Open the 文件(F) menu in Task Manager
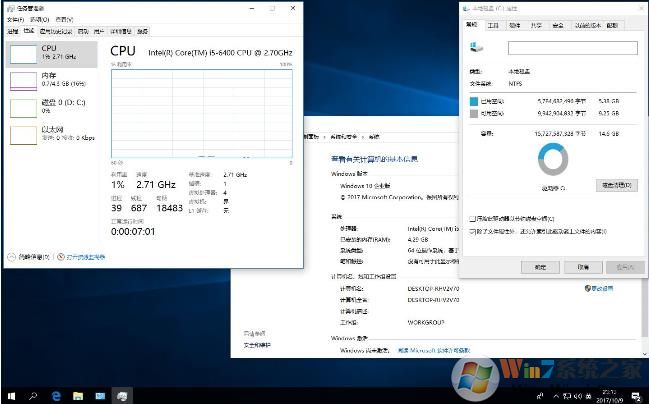The image size is (649, 404). (15, 19)
